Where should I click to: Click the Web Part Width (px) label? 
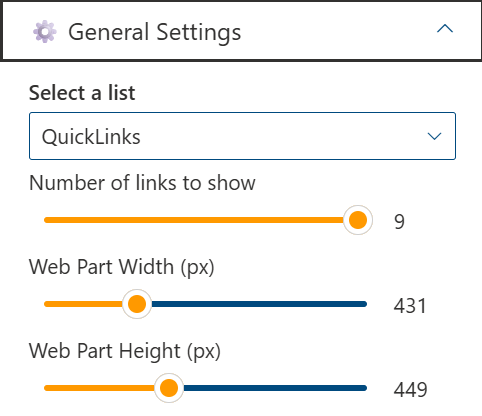tap(122, 267)
